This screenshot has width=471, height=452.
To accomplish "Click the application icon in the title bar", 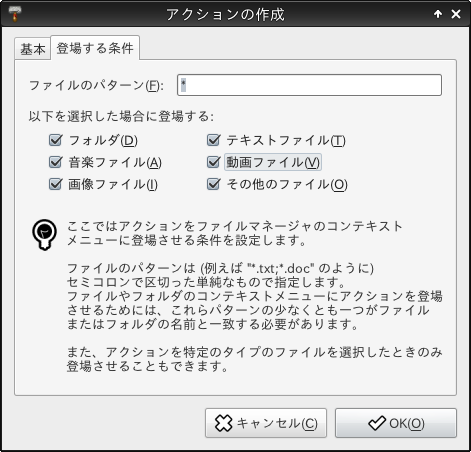I will [x=15, y=14].
